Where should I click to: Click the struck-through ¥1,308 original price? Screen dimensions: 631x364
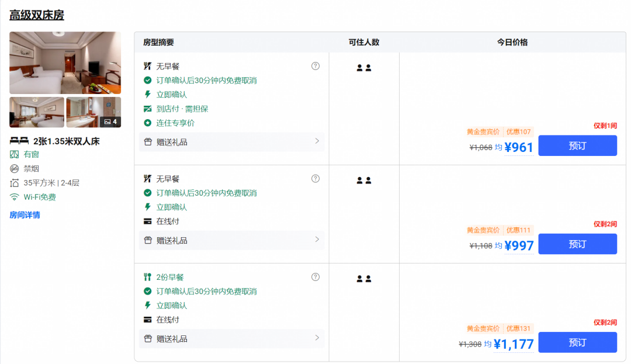point(470,344)
